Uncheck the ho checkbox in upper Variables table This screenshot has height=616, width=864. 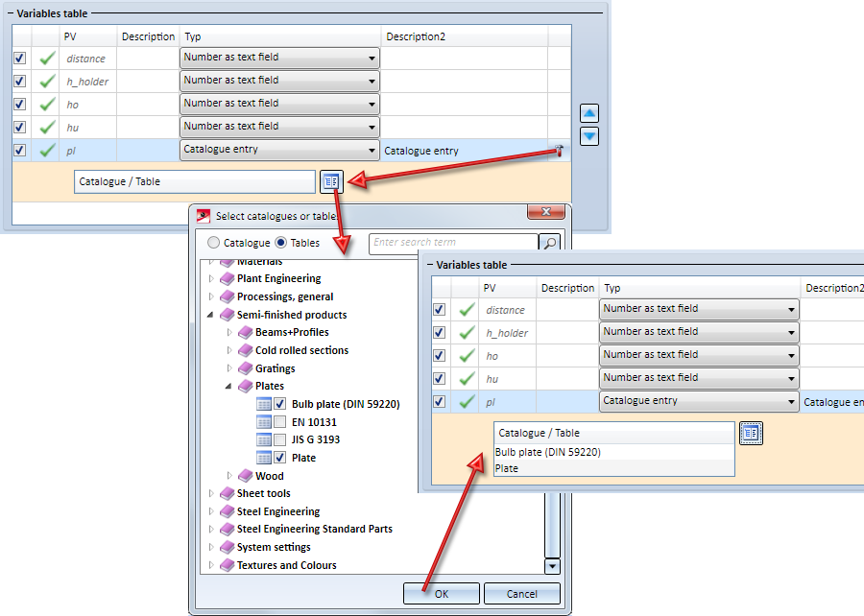20,104
